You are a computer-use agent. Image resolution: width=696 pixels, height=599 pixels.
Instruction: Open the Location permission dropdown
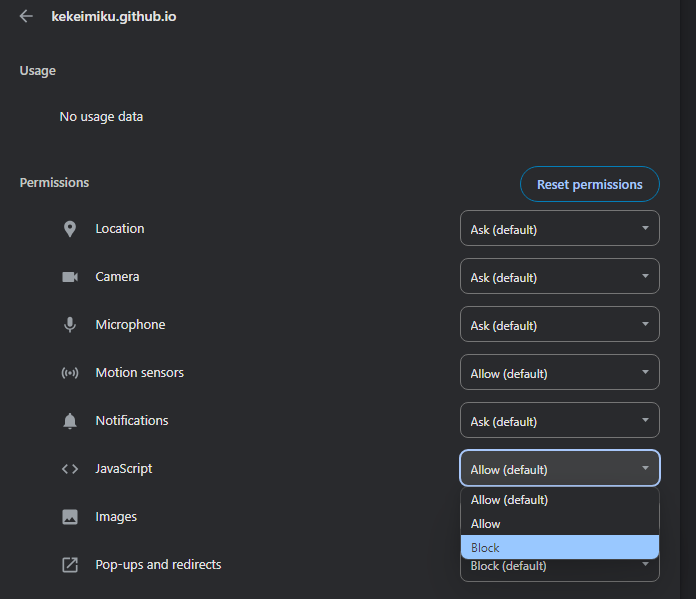point(560,228)
